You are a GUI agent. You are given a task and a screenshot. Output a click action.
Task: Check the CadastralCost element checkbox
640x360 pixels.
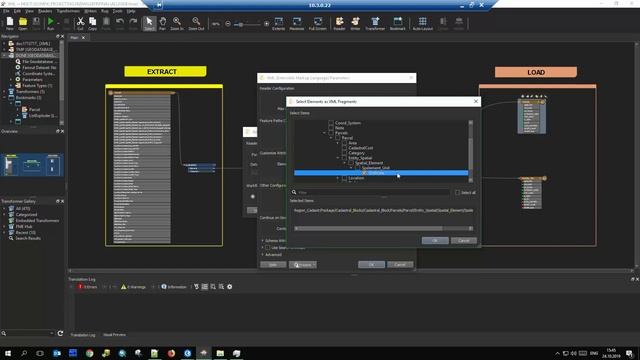344,148
